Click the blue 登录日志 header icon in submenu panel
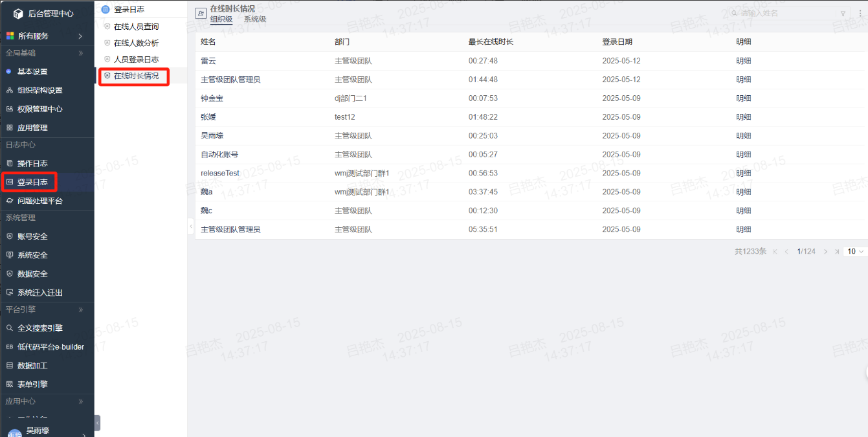 [106, 10]
